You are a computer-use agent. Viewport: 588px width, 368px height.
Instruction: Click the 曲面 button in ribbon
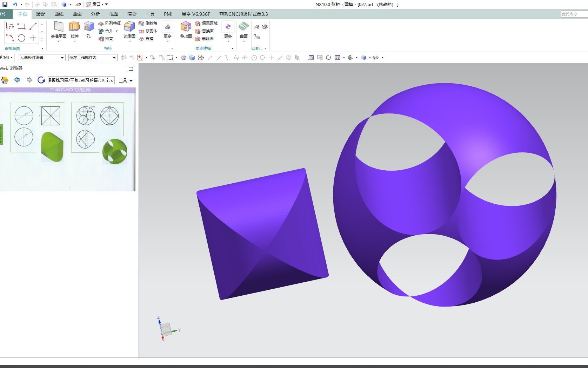click(243, 31)
